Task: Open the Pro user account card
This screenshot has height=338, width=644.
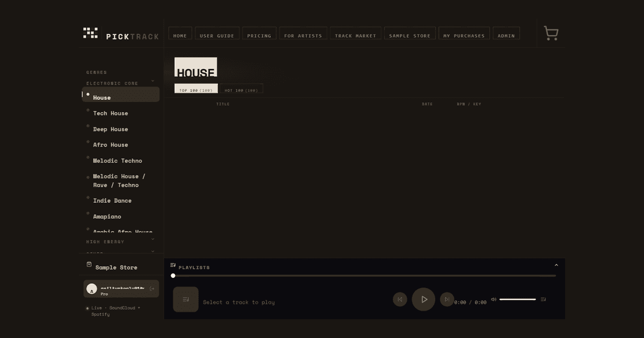Action: 121,289
